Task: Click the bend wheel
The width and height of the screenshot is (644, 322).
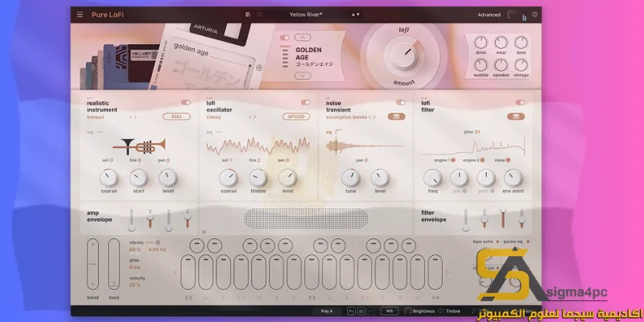Action: click(x=93, y=264)
